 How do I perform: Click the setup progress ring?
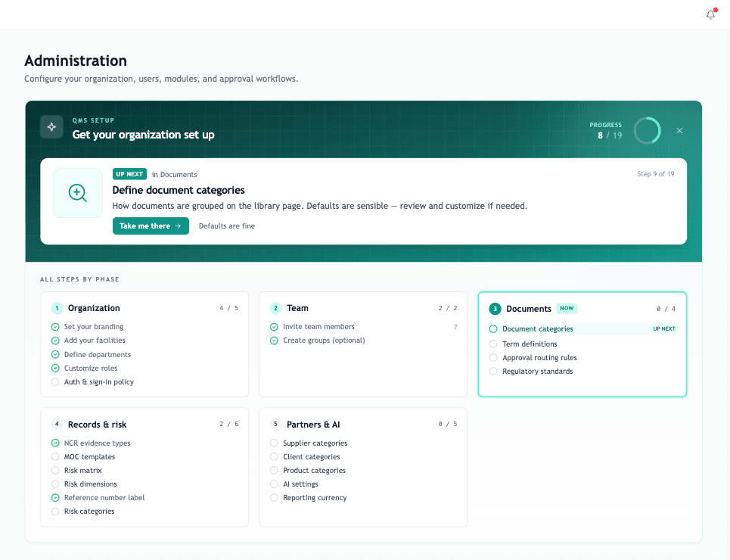647,130
